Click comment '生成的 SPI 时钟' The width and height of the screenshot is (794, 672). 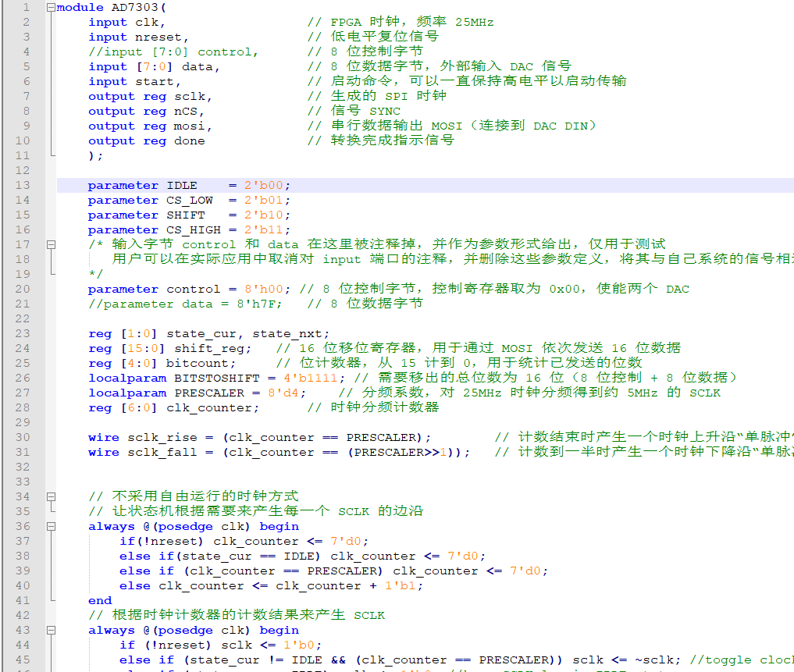click(x=388, y=96)
